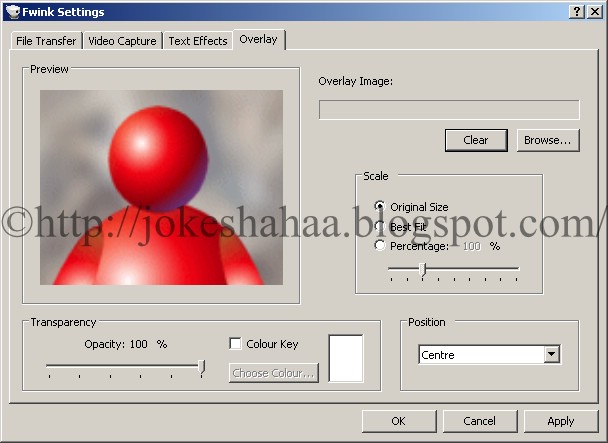The width and height of the screenshot is (608, 443).
Task: Browse for an overlay image
Action: (548, 140)
